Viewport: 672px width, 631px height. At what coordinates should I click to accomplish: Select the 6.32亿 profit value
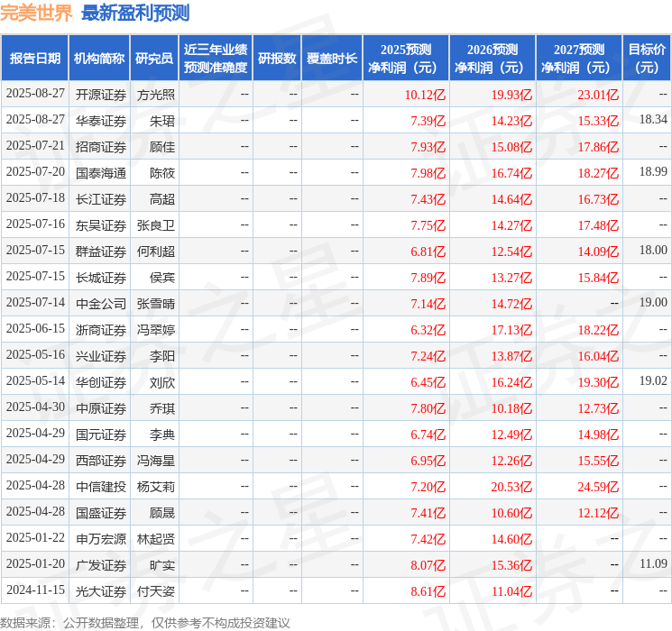click(x=428, y=330)
